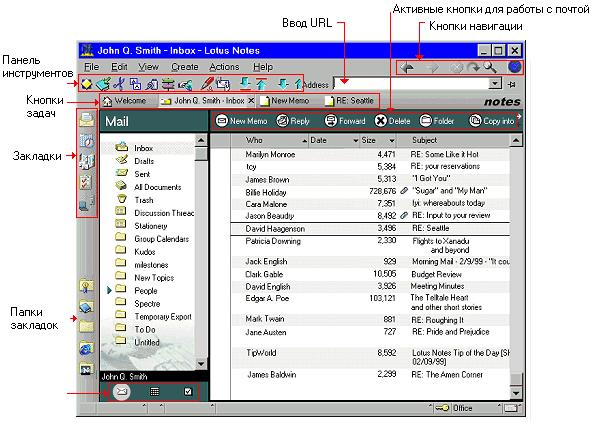Viewport: 595px width, 425px height.
Task: Switch to the Welcome task tab
Action: (125, 101)
